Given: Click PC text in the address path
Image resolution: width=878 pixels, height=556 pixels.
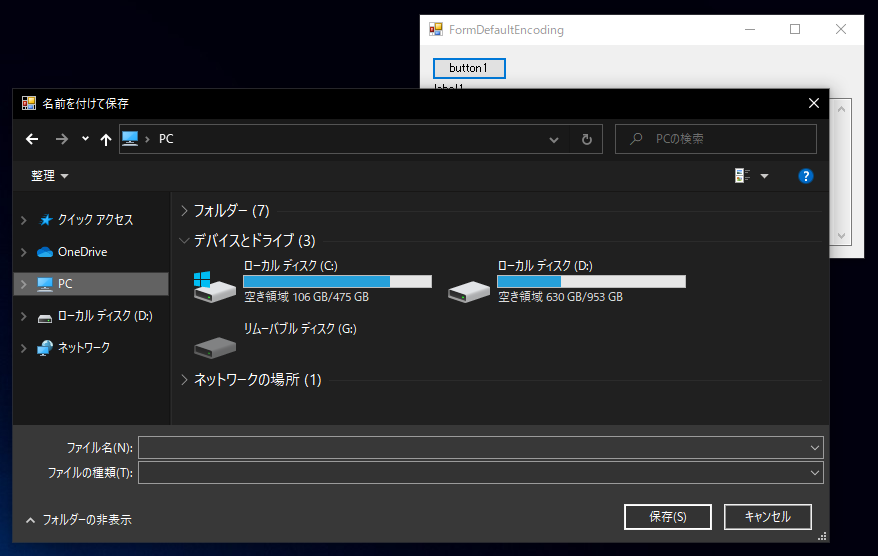Looking at the screenshot, I should pos(166,139).
